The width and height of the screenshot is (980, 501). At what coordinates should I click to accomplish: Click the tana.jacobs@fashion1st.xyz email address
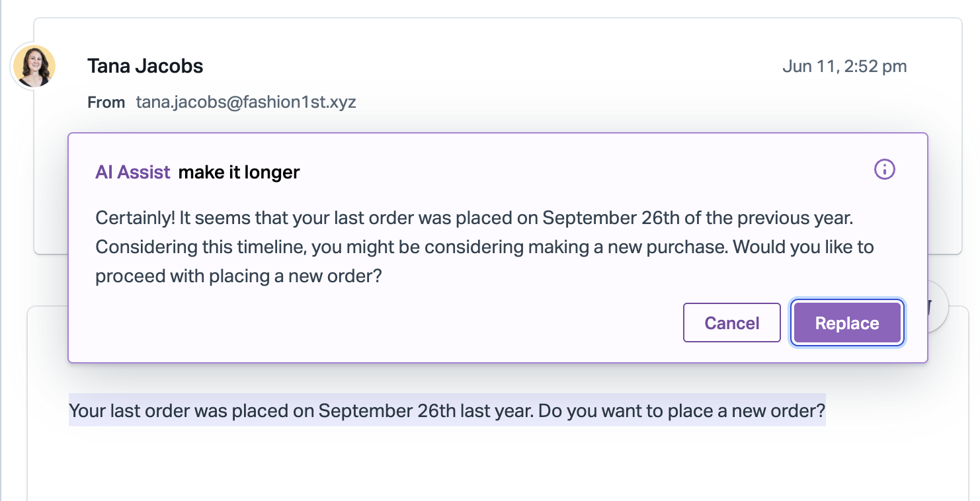click(246, 102)
